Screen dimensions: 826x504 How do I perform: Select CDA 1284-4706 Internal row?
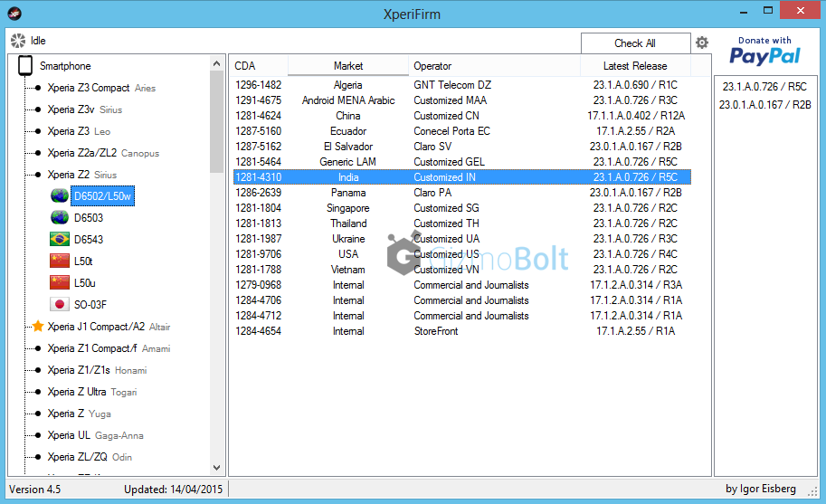[462, 300]
